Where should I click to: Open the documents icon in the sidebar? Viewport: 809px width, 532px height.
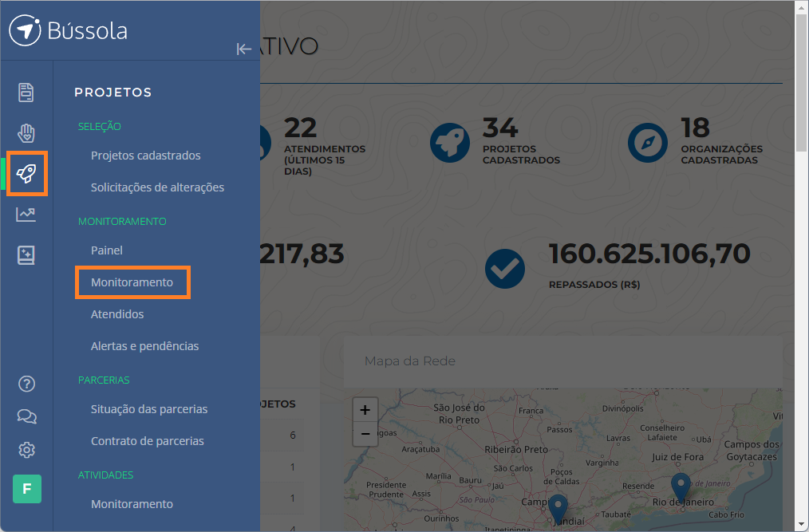pos(26,93)
